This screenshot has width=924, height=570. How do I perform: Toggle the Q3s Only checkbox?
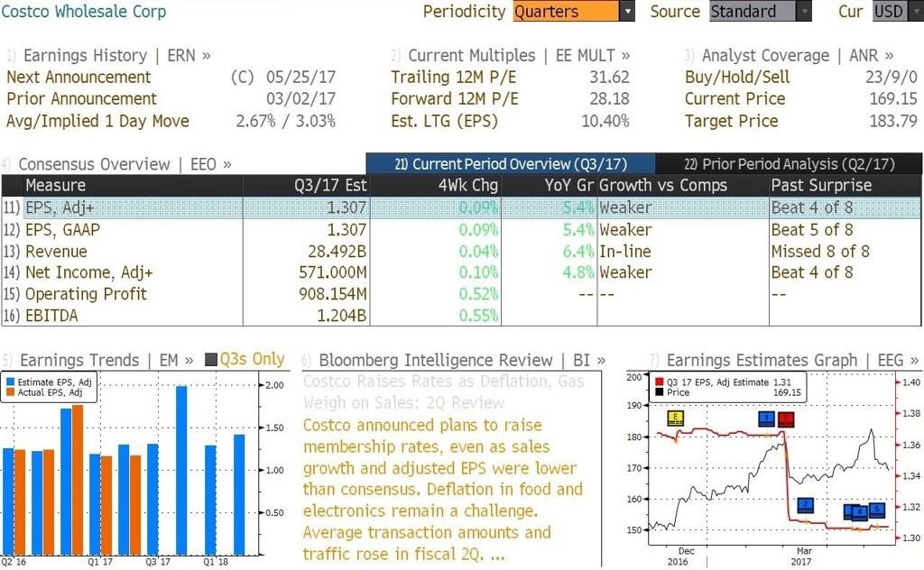point(211,359)
